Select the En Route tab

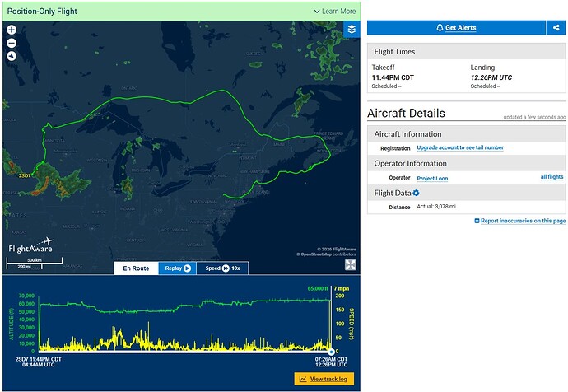(x=136, y=268)
